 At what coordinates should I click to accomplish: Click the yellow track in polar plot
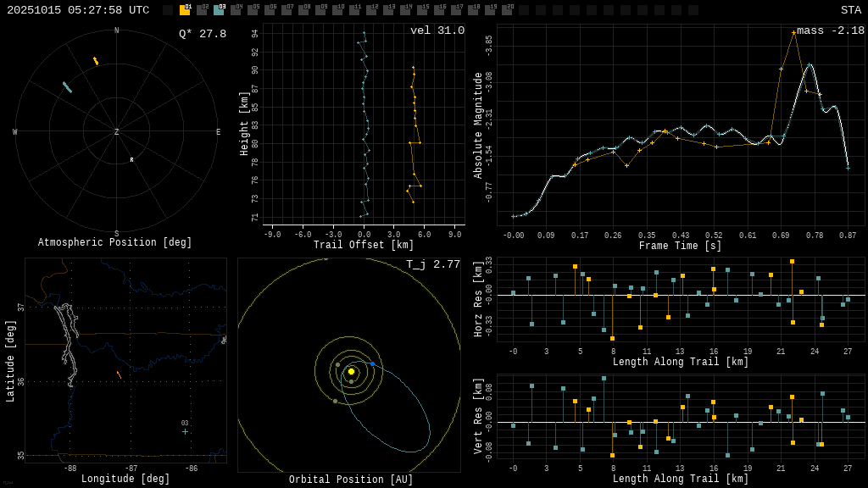tap(96, 61)
